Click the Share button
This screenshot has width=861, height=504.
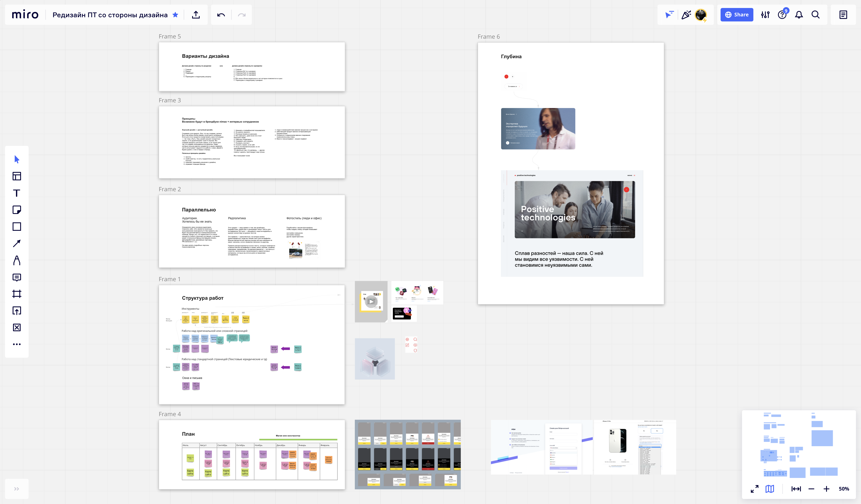[x=737, y=15]
